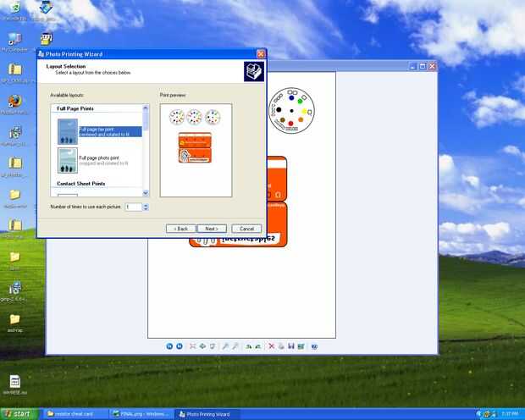Click the Help icon in viewer toolbar

tap(314, 346)
